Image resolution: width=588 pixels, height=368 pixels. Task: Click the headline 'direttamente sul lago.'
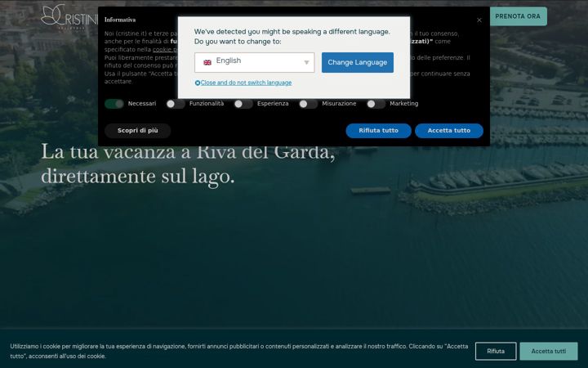[x=138, y=176]
